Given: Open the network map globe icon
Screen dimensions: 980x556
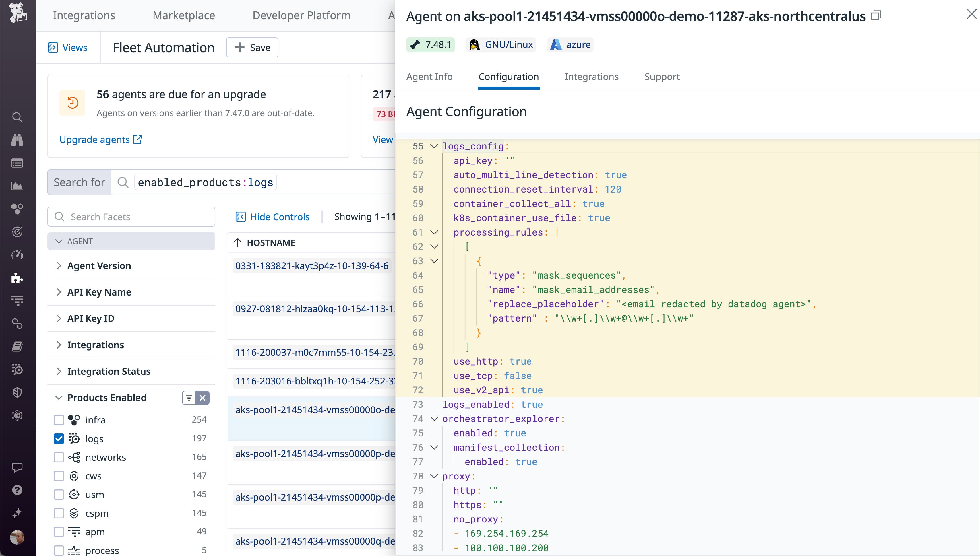Looking at the screenshot, I should (17, 415).
